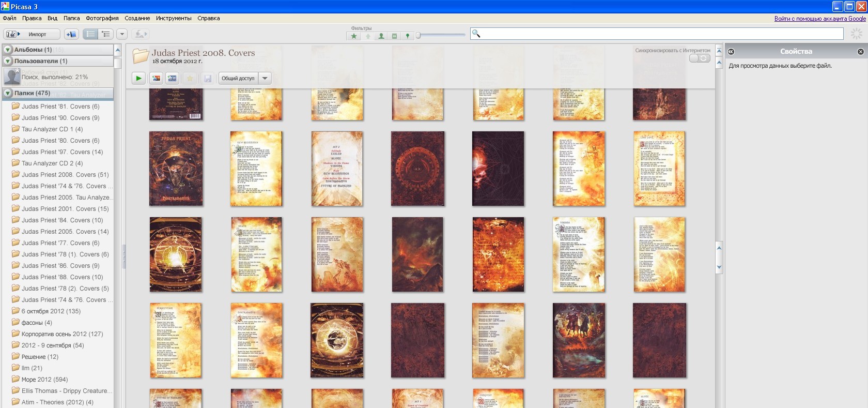Filter to show only movies
Viewport: 868px width, 408px height.
pyautogui.click(x=394, y=36)
